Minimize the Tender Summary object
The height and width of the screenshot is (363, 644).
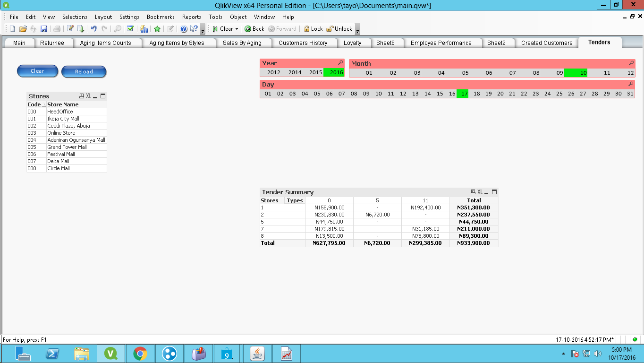pos(486,192)
